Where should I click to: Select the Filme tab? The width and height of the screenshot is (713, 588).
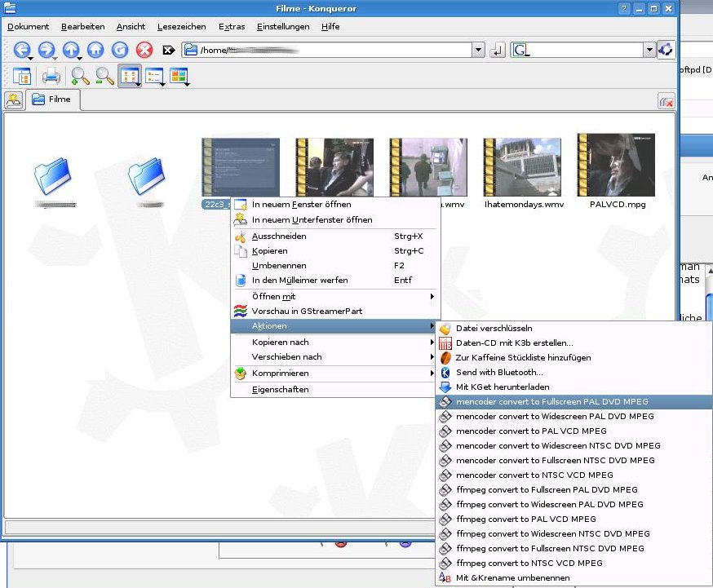pos(53,99)
